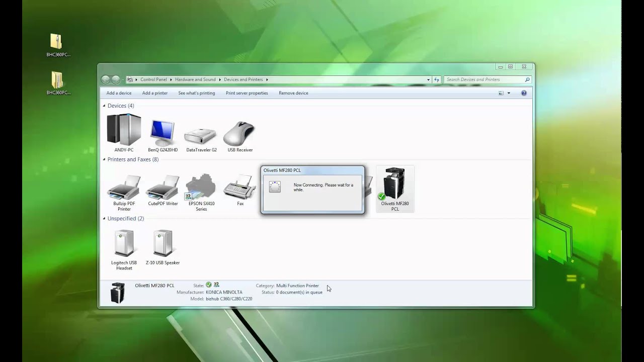Select the BenQ G2420HD monitor icon
Screen dimensions: 644x362
coord(163,133)
